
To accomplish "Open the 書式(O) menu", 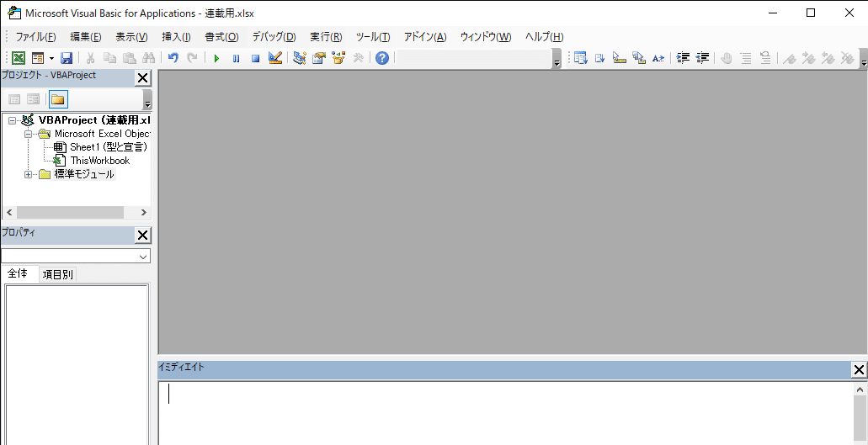I will click(221, 37).
